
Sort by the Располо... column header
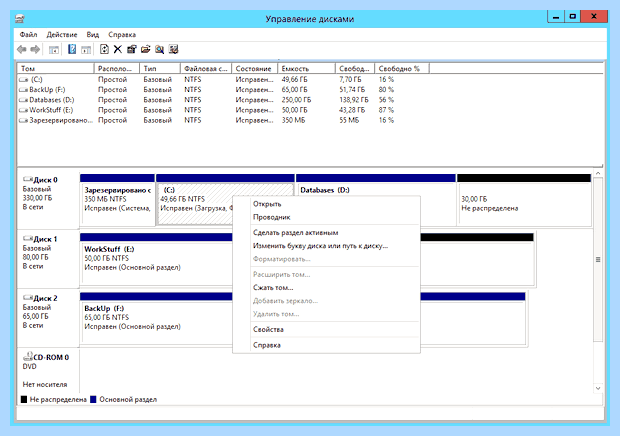click(117, 68)
